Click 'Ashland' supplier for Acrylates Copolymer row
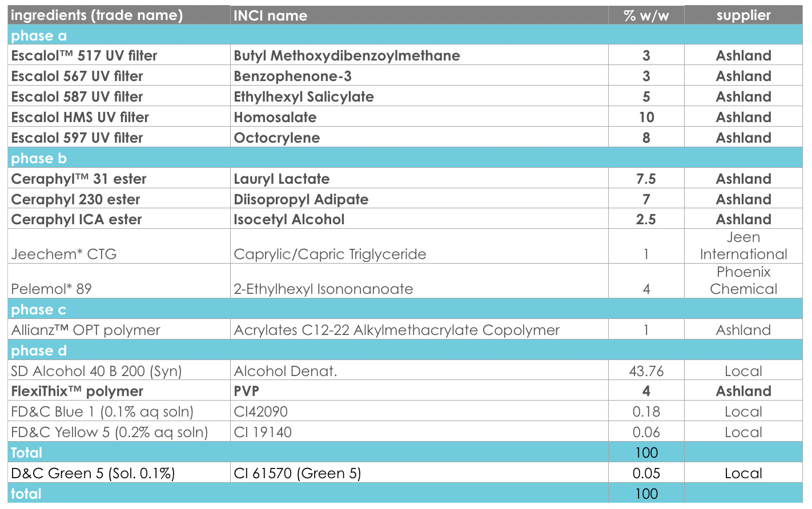Viewport: 812px width, 509px height. (x=743, y=330)
